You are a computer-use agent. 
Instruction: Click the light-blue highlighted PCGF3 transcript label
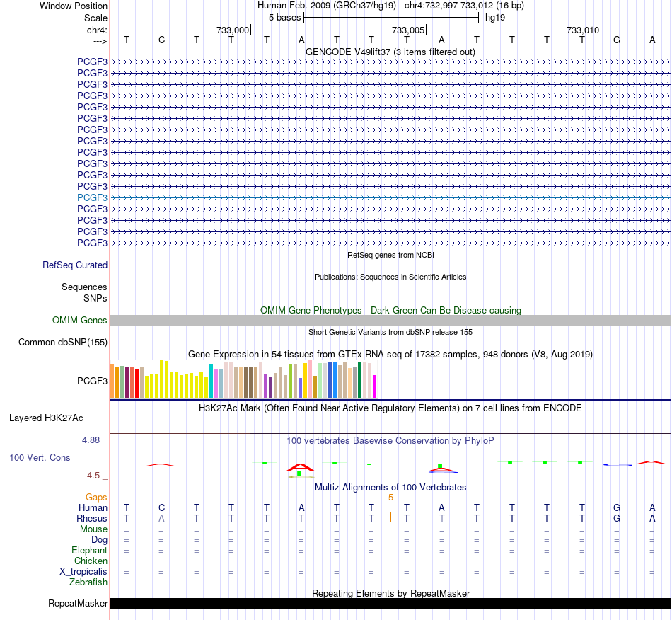coord(92,197)
